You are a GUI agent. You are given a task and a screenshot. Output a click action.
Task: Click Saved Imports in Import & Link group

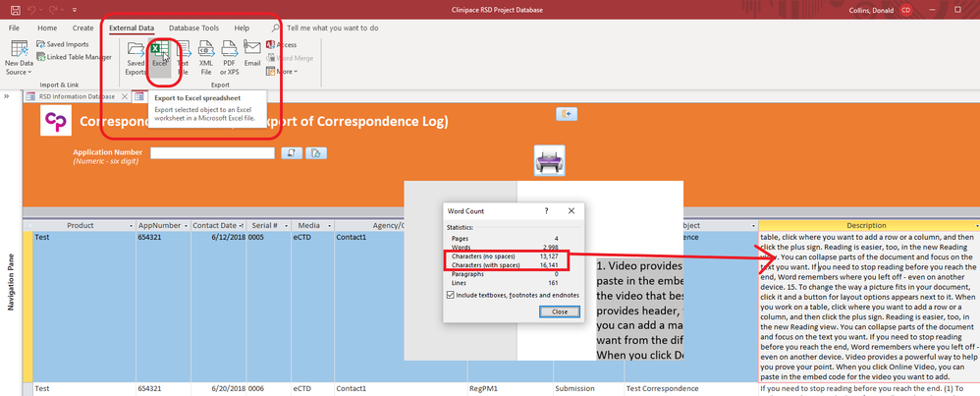point(63,44)
